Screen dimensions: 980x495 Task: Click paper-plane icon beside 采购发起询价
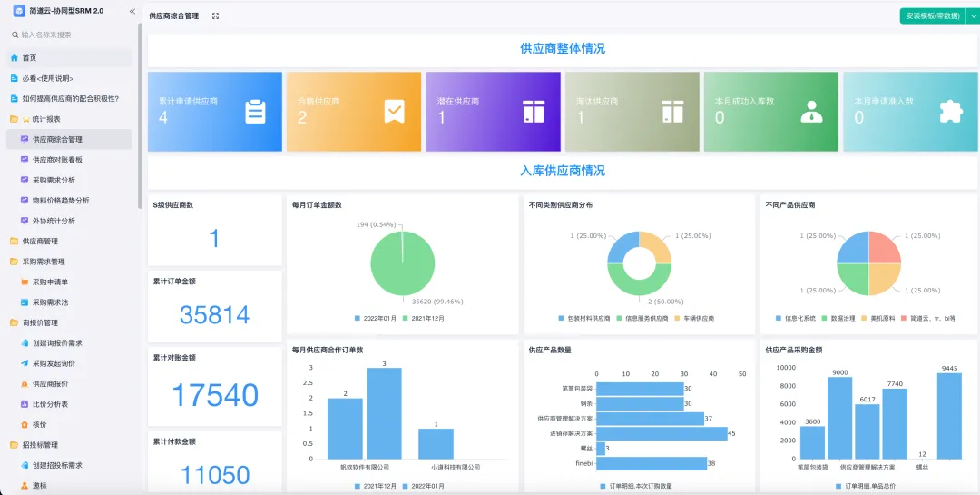tap(24, 363)
